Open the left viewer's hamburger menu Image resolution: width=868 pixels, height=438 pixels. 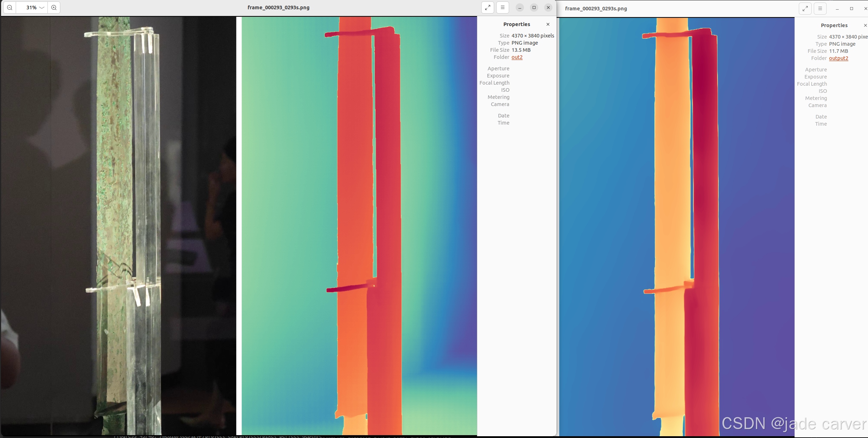click(x=503, y=7)
